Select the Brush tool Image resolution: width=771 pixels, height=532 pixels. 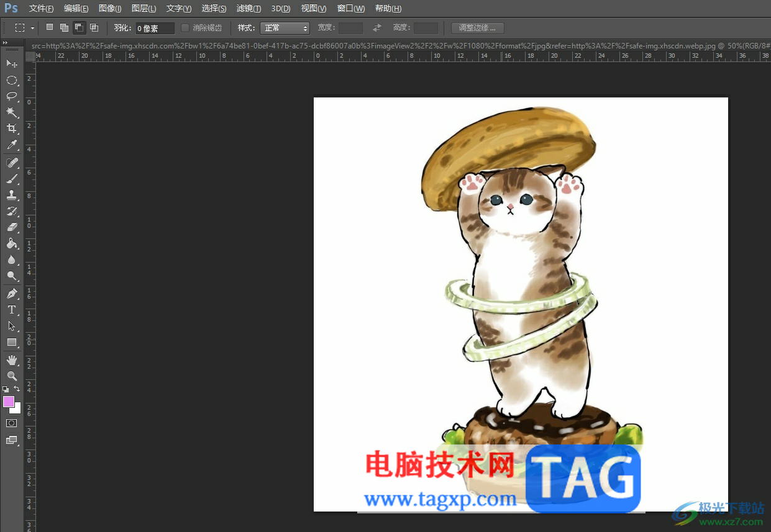point(12,179)
